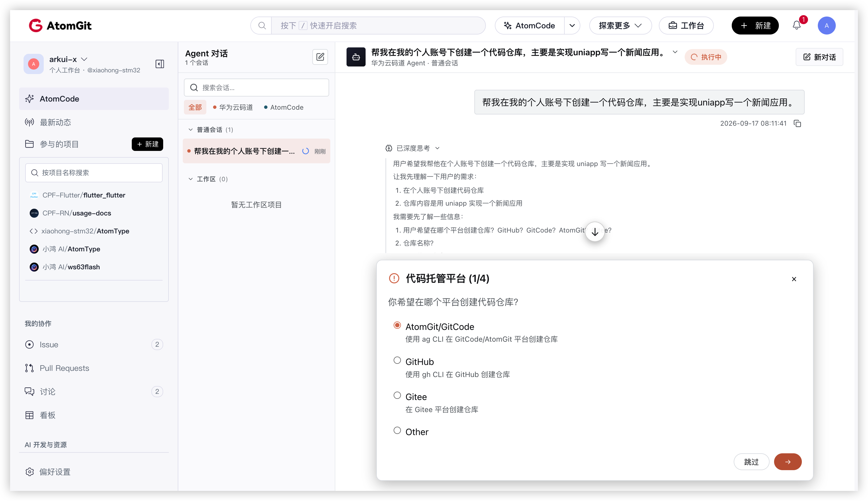The image size is (868, 501).
Task: Click the agent robot icon in chat header
Action: click(x=356, y=57)
